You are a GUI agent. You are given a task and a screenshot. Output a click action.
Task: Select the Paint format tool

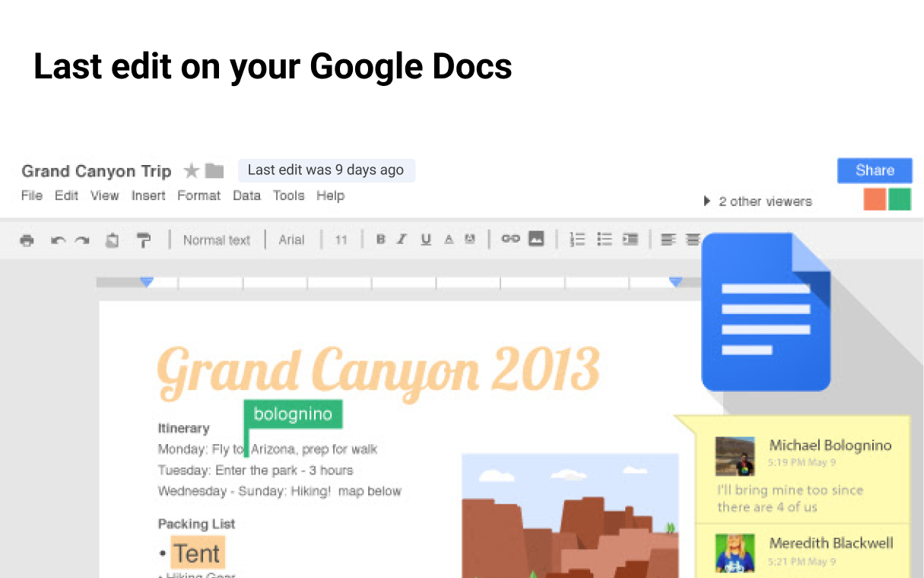[x=143, y=240]
